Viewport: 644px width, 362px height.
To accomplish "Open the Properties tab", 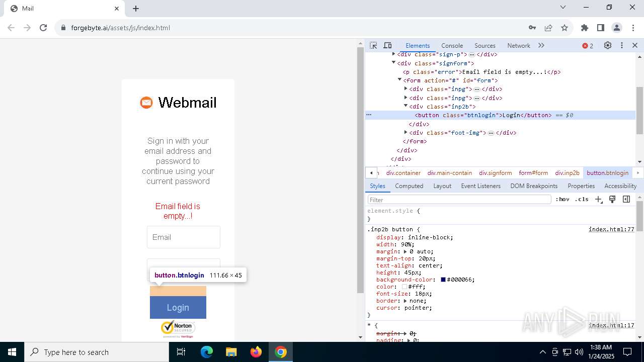I will (581, 186).
